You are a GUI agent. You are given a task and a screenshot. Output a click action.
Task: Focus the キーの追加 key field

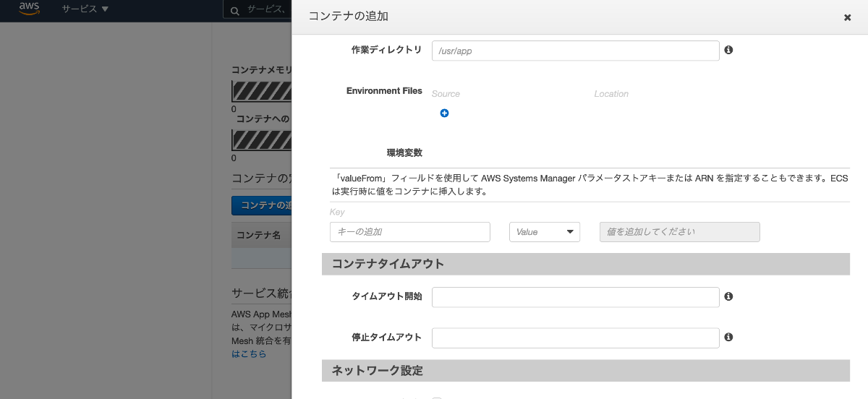tap(410, 232)
